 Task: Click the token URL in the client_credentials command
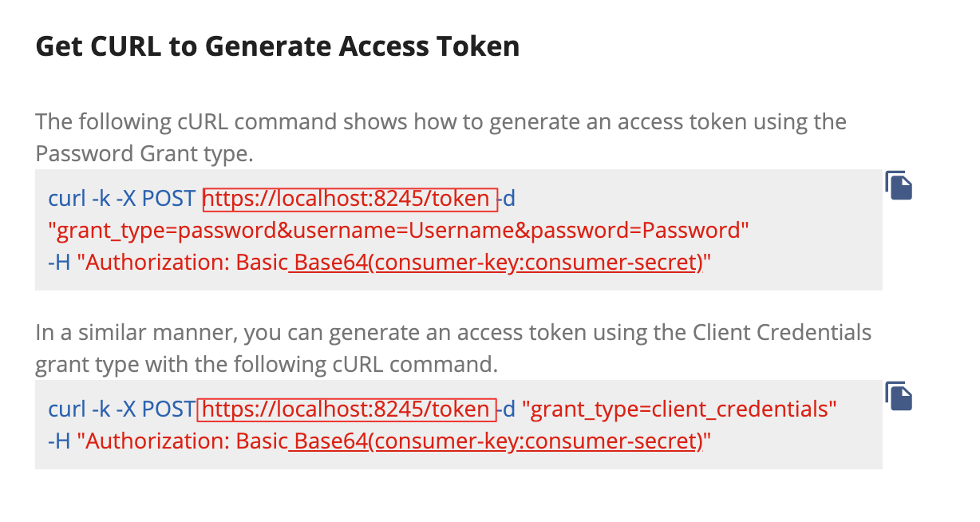[x=346, y=409]
